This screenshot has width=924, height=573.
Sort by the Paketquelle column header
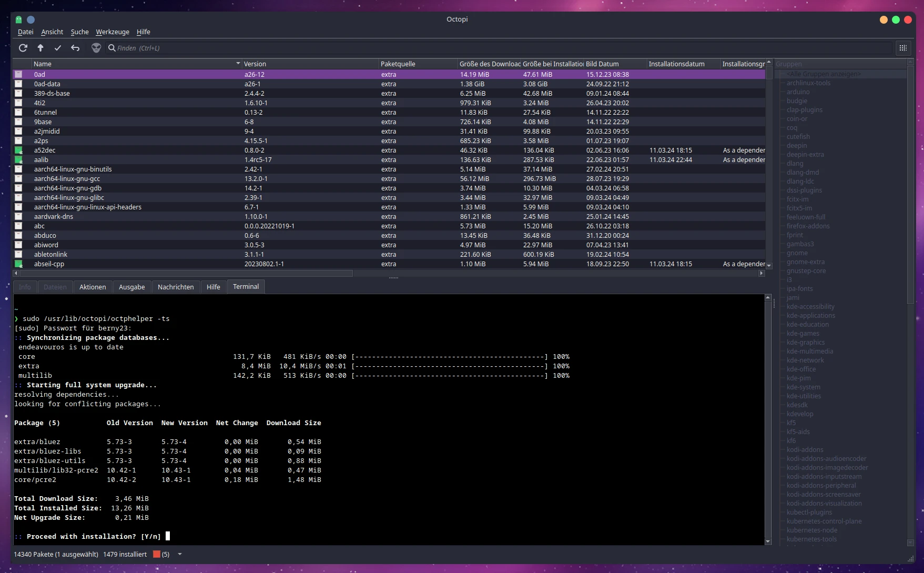click(418, 64)
